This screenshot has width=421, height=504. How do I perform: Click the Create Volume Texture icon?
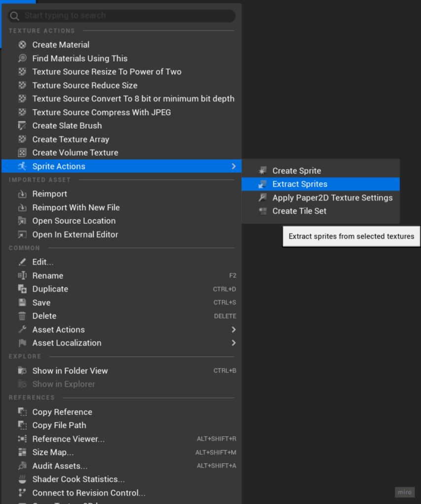tap(22, 153)
